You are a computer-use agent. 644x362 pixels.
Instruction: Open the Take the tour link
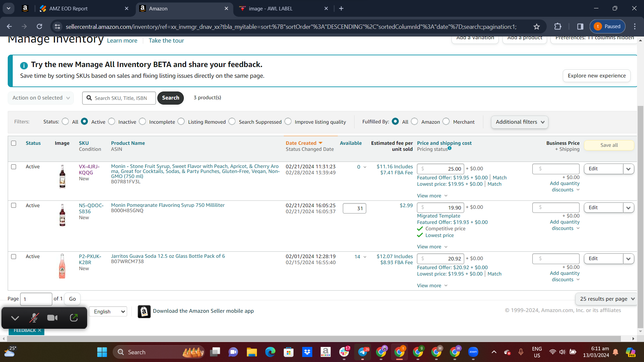tap(166, 41)
